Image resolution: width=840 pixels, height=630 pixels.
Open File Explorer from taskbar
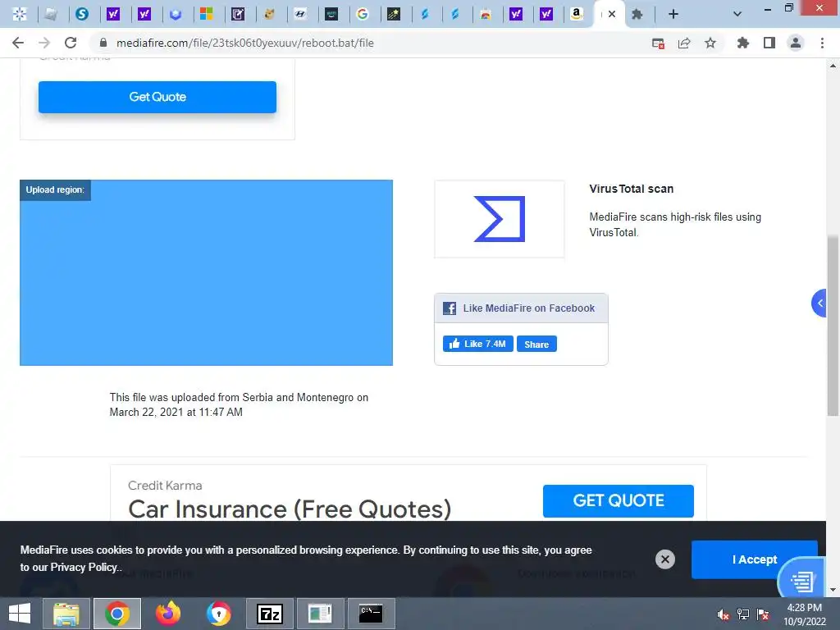click(66, 614)
